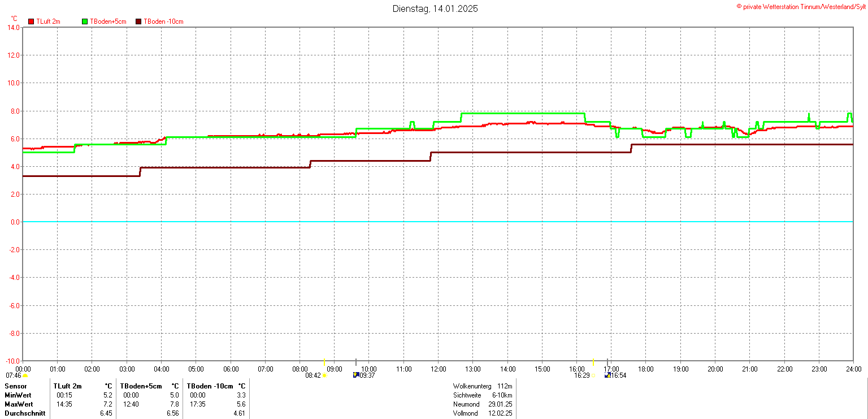
Task: Click the sun icon next to 16:29
Action: [x=594, y=375]
